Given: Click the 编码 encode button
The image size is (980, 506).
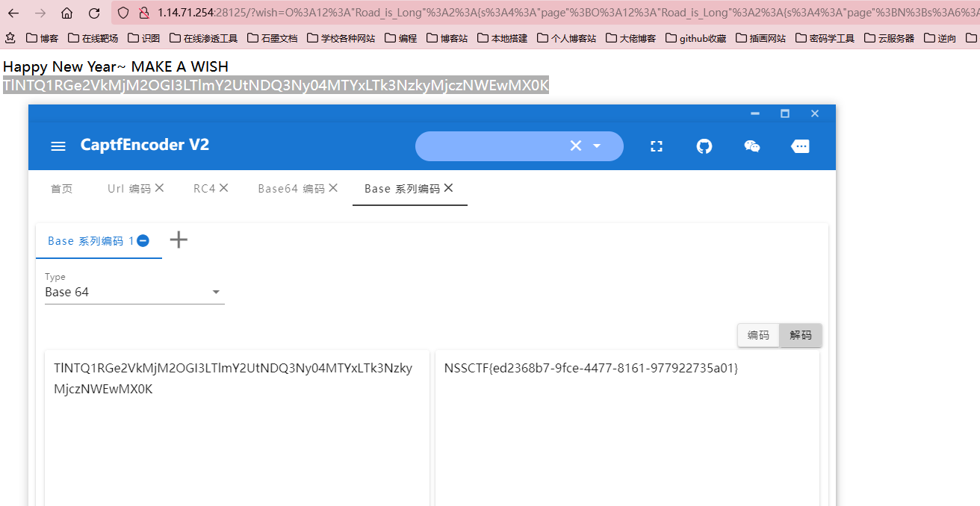Looking at the screenshot, I should (758, 335).
